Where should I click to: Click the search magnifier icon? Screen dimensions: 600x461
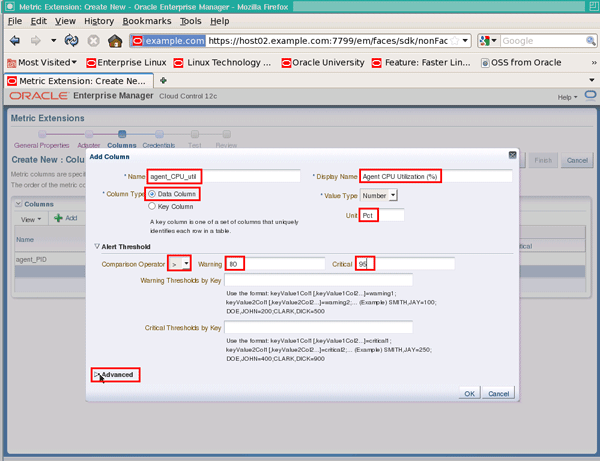tap(590, 41)
